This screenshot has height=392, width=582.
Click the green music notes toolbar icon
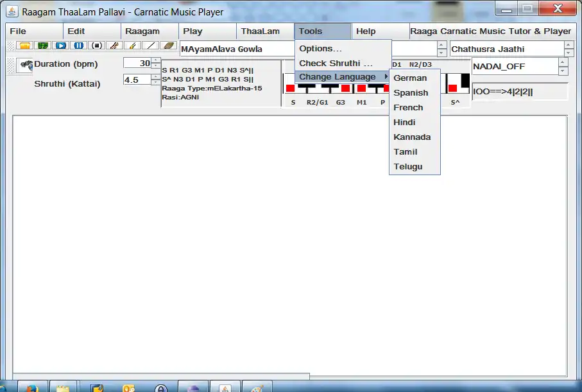(43, 46)
